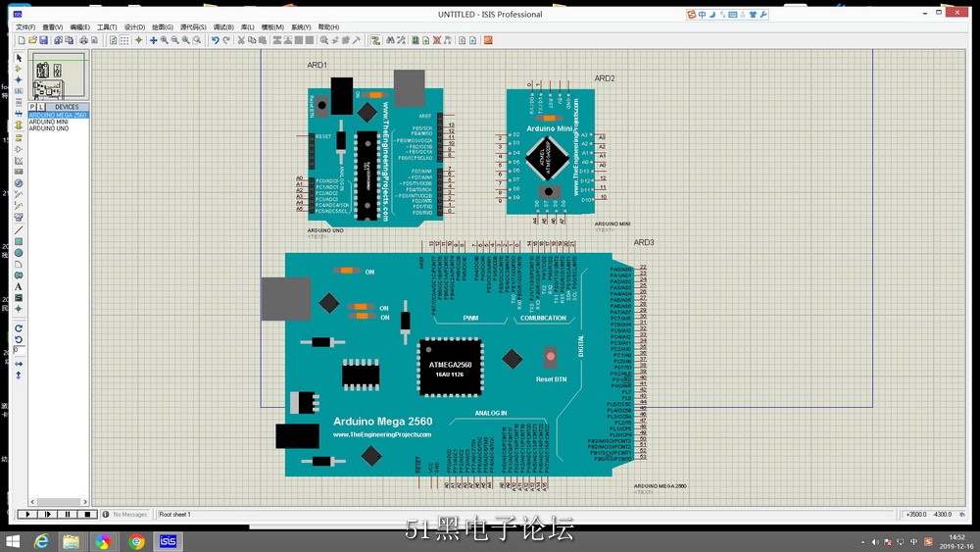Image resolution: width=980 pixels, height=552 pixels.
Task: Open the Windows Start button
Action: [13, 541]
